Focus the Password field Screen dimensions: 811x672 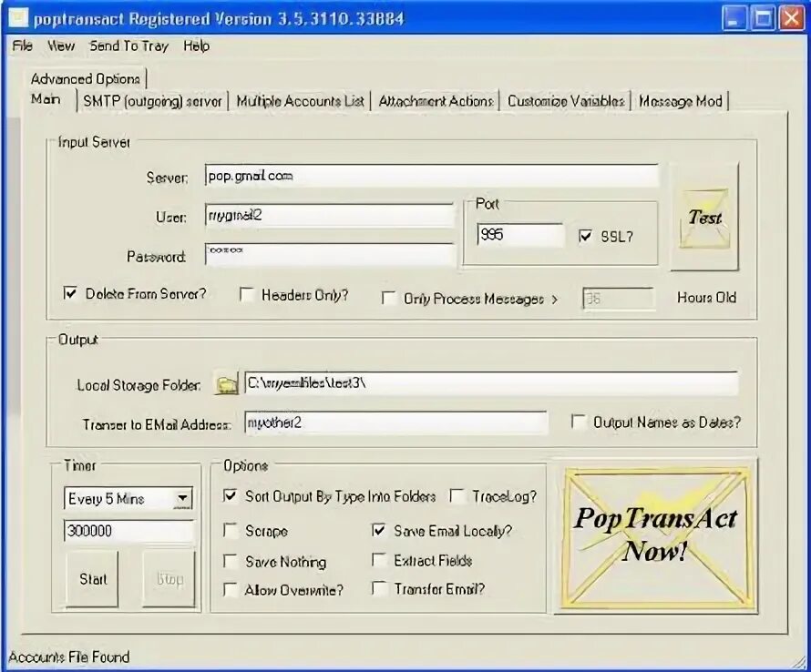pos(330,254)
